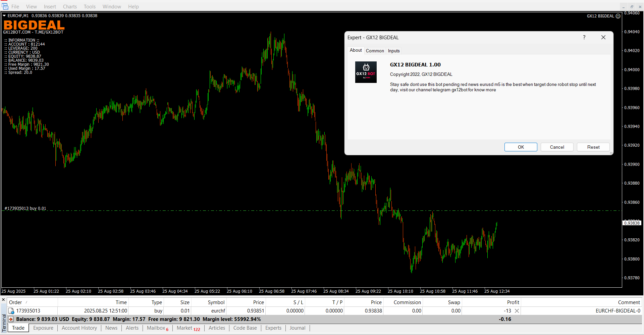Close the Expert - GX12 BIGDEAL dialog
Image resolution: width=644 pixels, height=335 pixels.
(x=603, y=37)
